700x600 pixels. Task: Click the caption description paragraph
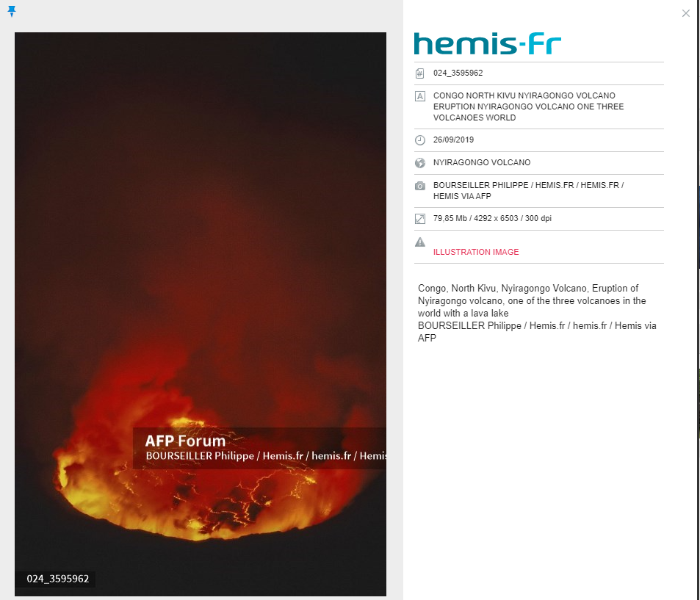click(x=537, y=313)
